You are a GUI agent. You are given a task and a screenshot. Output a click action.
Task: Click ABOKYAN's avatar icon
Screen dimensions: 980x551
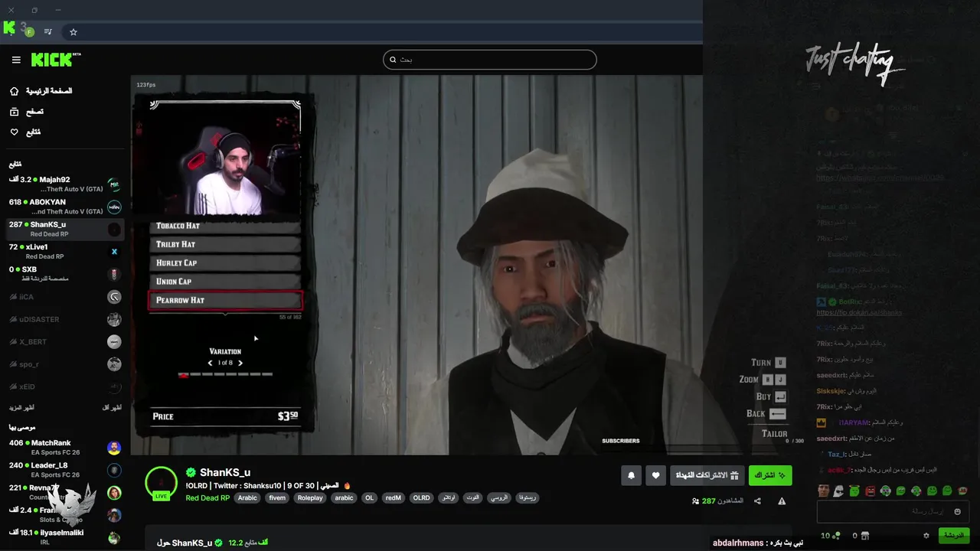(114, 207)
